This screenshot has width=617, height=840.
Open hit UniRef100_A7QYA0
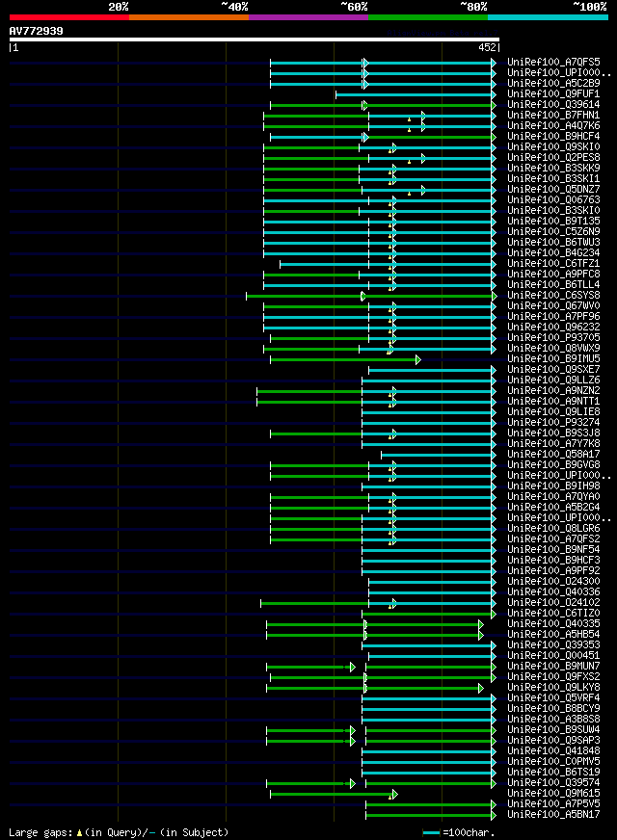[x=553, y=497]
